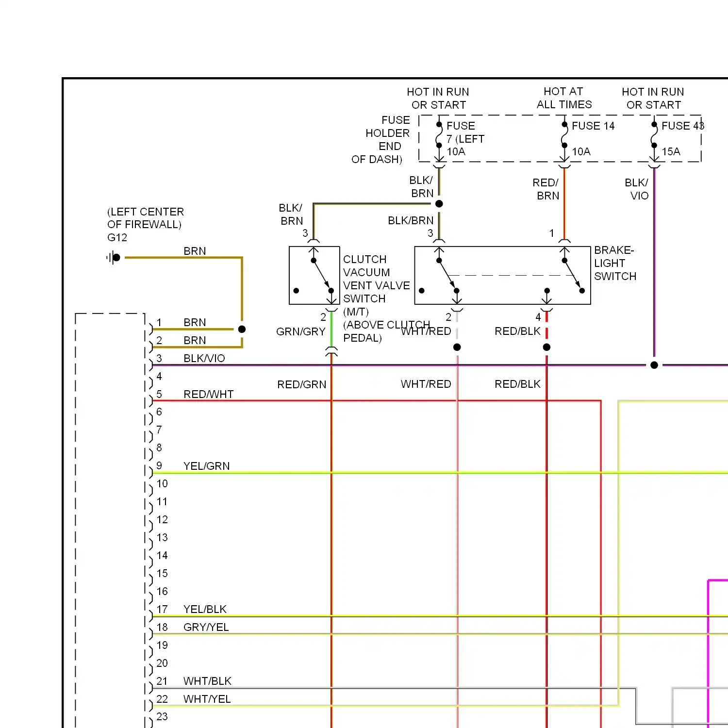Click the BRN label at pin 1
Image resolution: width=728 pixels, height=728 pixels.
point(195,322)
